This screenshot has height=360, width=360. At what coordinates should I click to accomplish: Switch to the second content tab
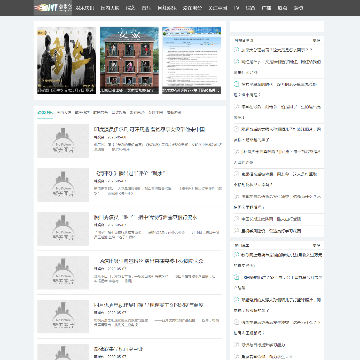coord(64,113)
